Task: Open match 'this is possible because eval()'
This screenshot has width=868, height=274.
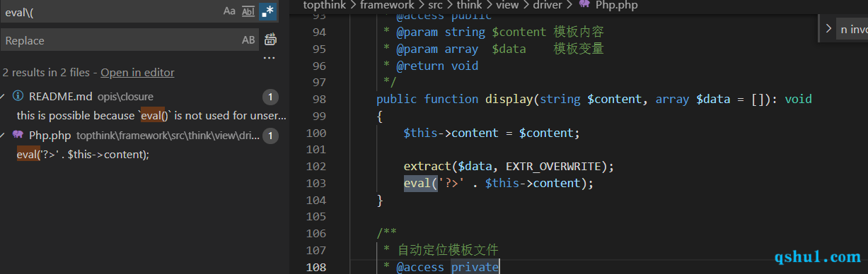Action: pyautogui.click(x=151, y=115)
